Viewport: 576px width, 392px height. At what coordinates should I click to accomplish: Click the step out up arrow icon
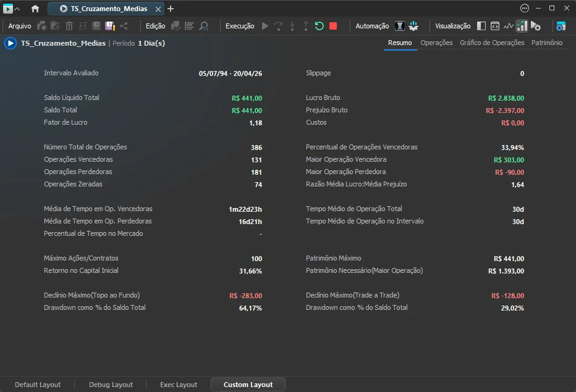click(306, 26)
